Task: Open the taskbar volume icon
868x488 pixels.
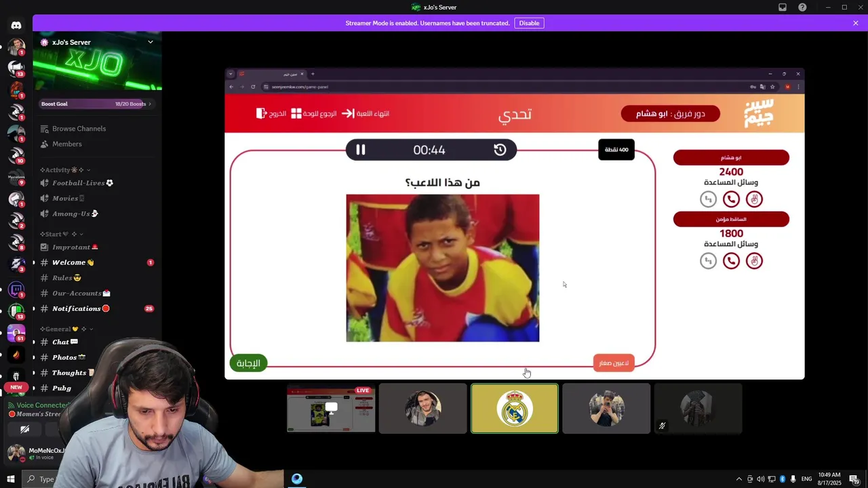Action: tap(760, 479)
